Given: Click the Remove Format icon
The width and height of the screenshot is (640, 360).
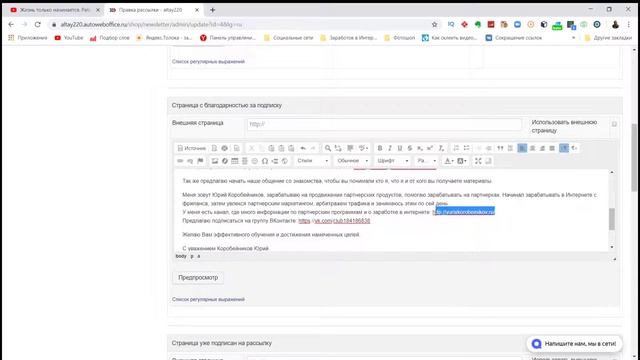Looking at the screenshot, I should click(x=441, y=148).
